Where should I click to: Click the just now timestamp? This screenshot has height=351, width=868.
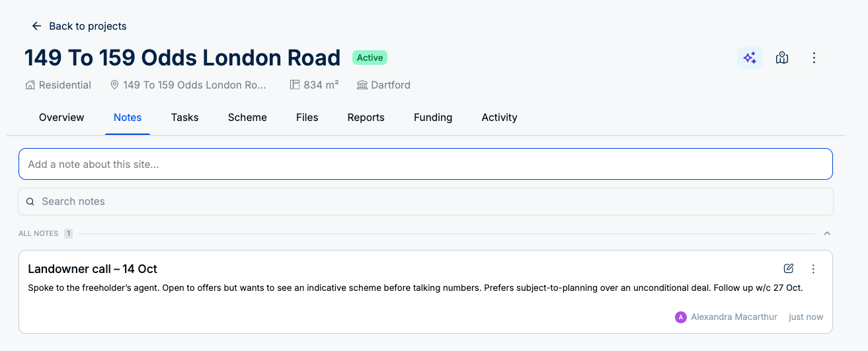[806, 317]
